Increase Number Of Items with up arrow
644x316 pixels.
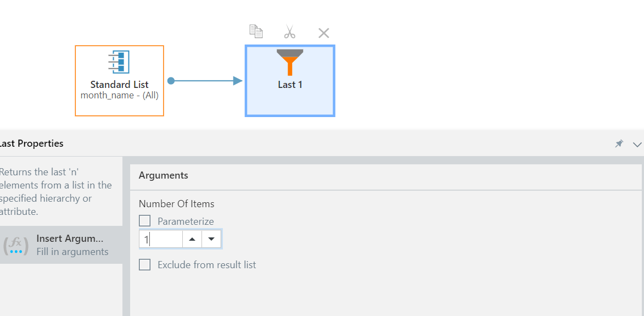tap(192, 239)
